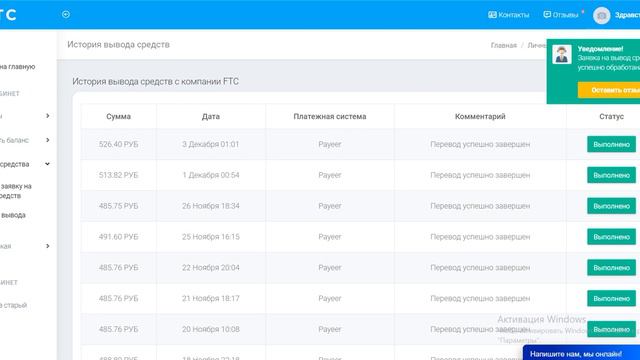The image size is (640, 360).
Task: Collapse the средства sidebar chevron
Action: coord(47,164)
